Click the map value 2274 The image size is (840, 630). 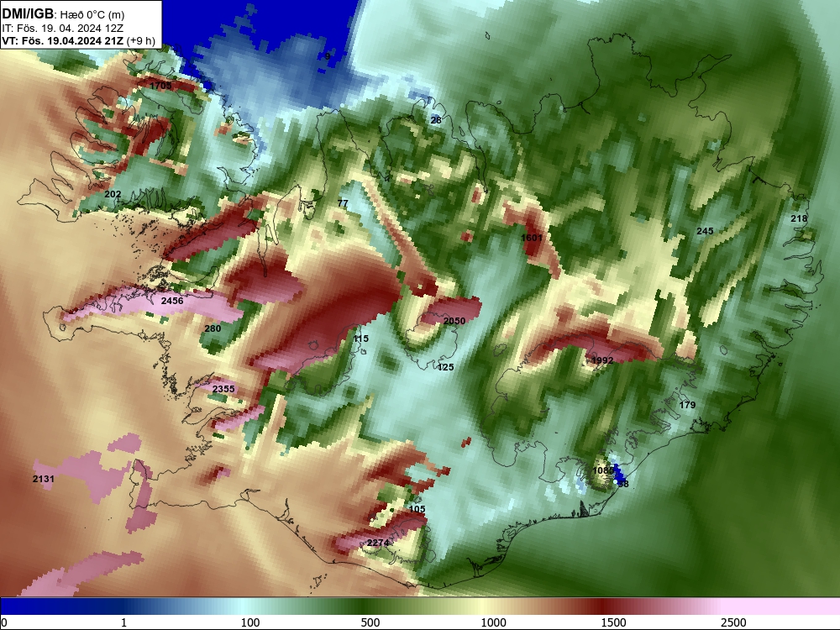point(378,543)
